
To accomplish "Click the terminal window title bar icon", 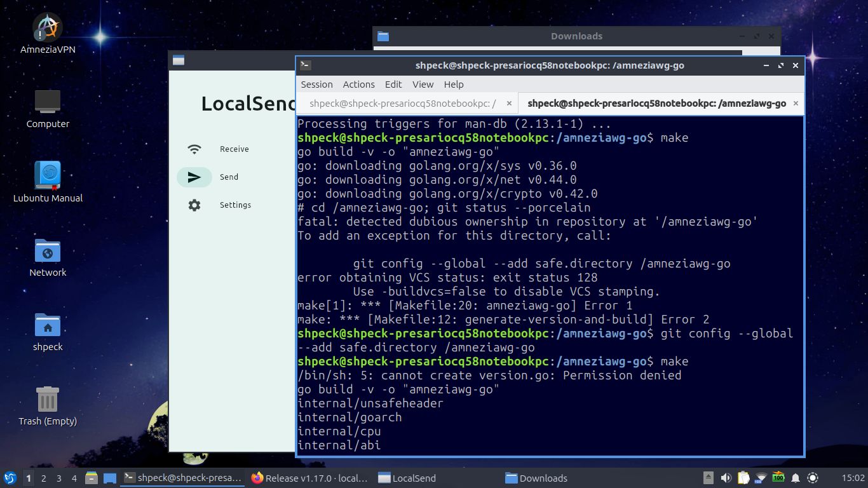I will 306,65.
